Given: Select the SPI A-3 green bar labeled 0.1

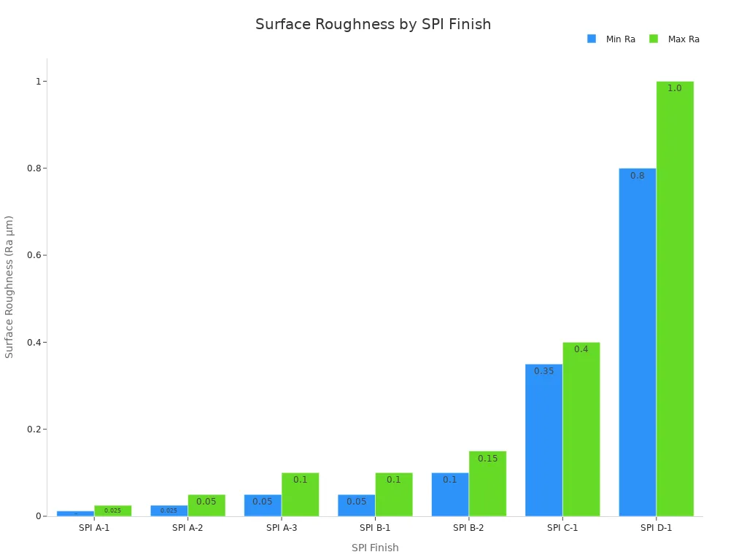Looking at the screenshot, I should 301,494.
